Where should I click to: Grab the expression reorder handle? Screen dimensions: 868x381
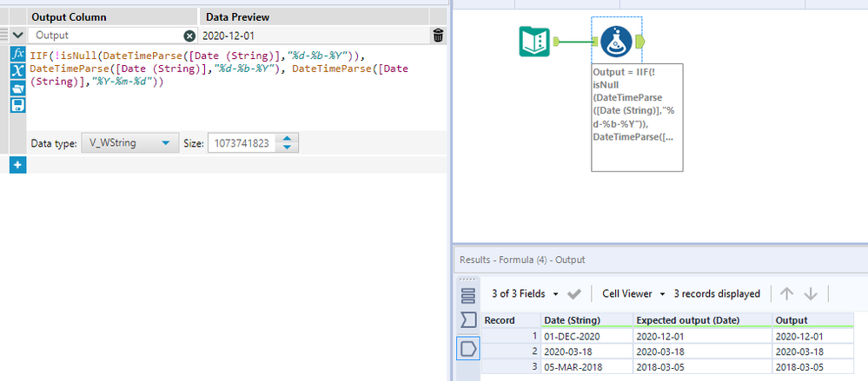click(x=3, y=35)
